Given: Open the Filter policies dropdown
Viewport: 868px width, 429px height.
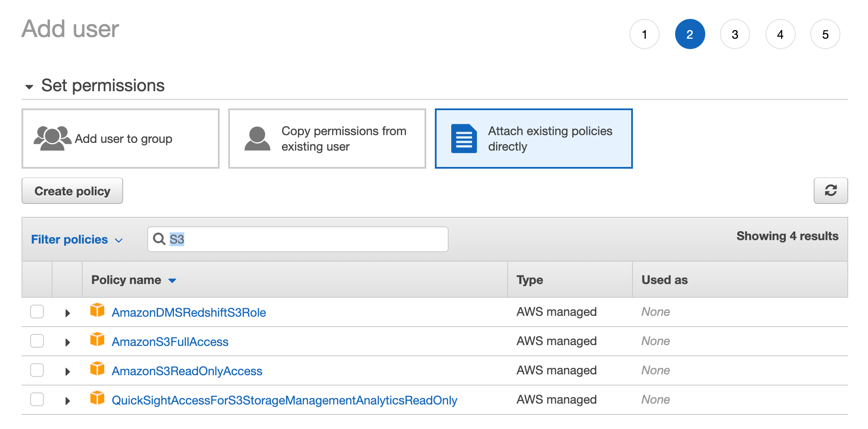Looking at the screenshot, I should 77,239.
